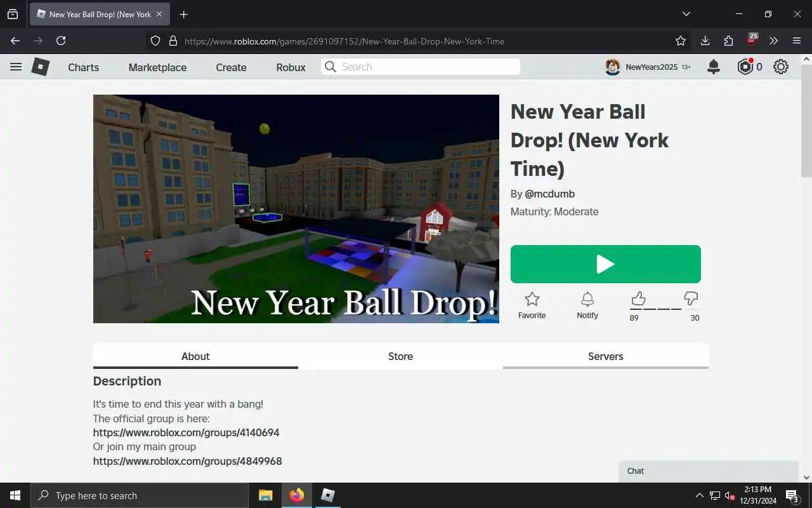The height and width of the screenshot is (508, 812).
Task: View site security padlock info
Action: (x=173, y=41)
